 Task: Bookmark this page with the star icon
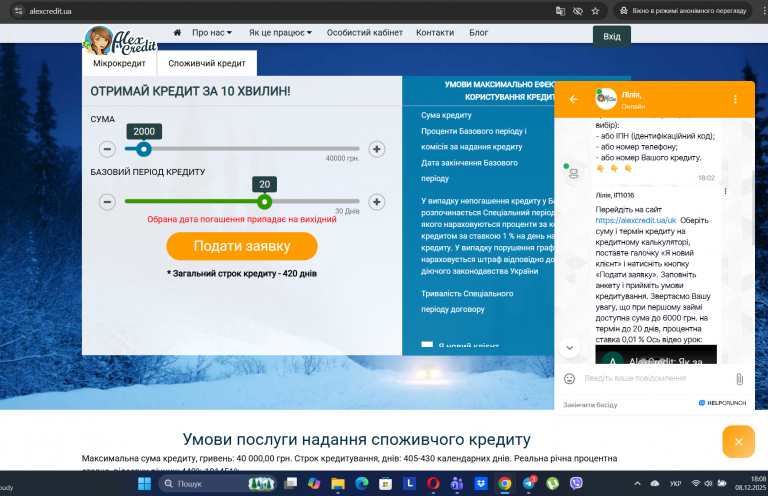click(595, 11)
